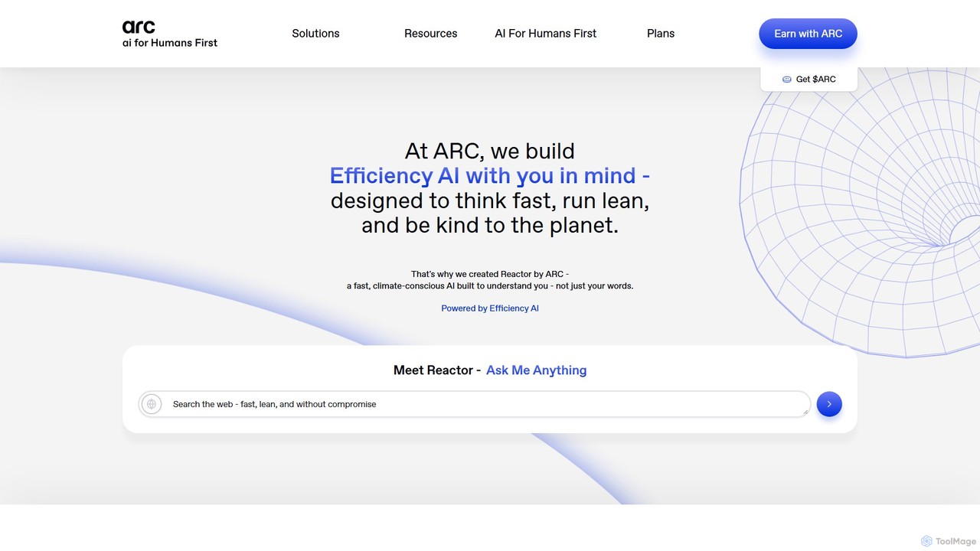Focus the Reactor search text field
980x551 pixels.
(475, 404)
